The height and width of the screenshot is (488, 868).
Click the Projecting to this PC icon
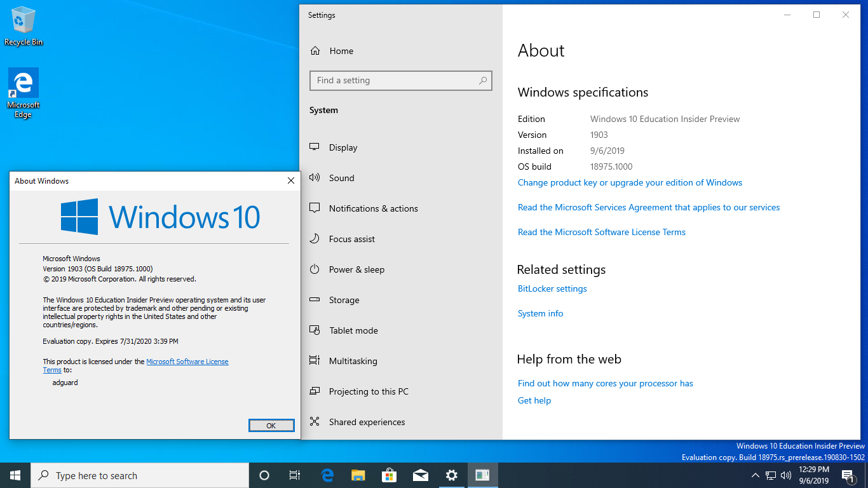[315, 391]
